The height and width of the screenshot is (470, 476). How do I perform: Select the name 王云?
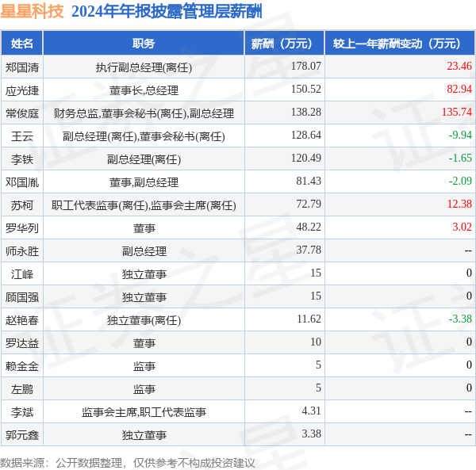22,136
